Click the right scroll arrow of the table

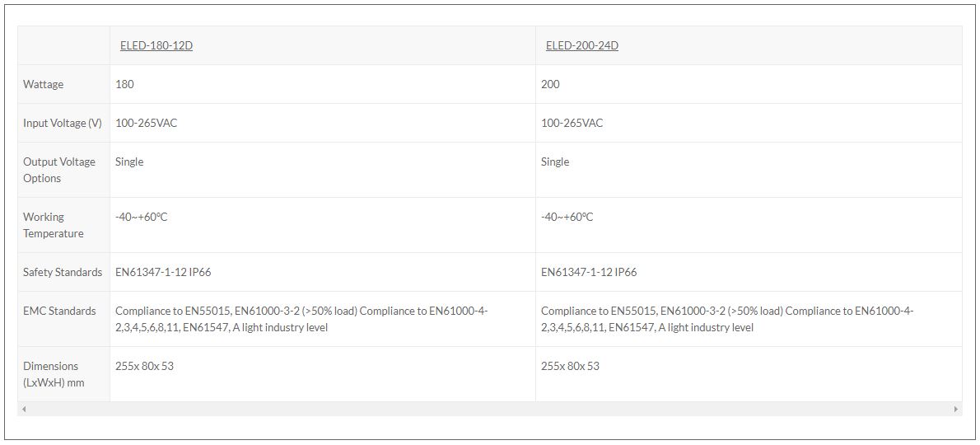[x=955, y=409]
